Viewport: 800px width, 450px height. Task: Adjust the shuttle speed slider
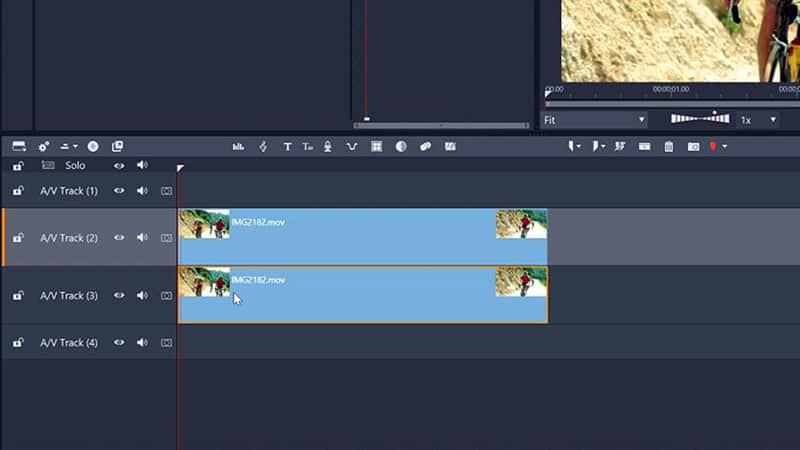[700, 119]
